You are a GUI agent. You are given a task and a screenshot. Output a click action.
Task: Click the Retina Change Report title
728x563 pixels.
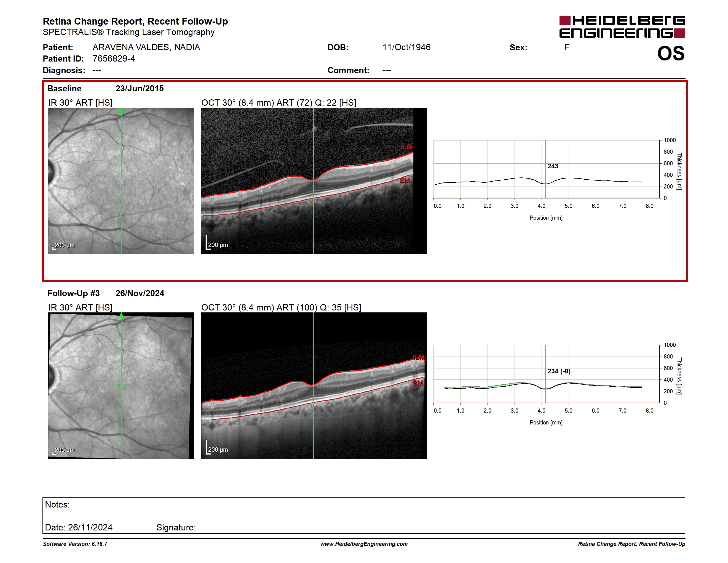(135, 21)
